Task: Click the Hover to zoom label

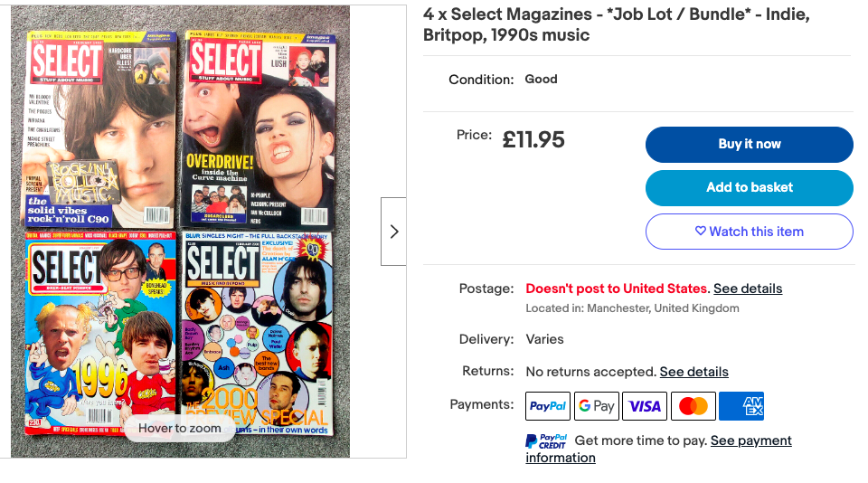Action: (180, 428)
